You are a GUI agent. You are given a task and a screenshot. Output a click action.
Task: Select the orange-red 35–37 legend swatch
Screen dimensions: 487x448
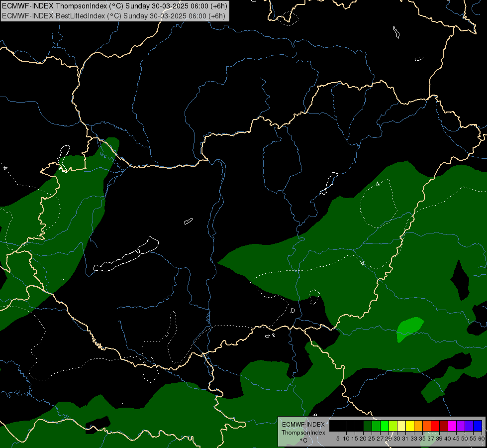tap(427, 426)
